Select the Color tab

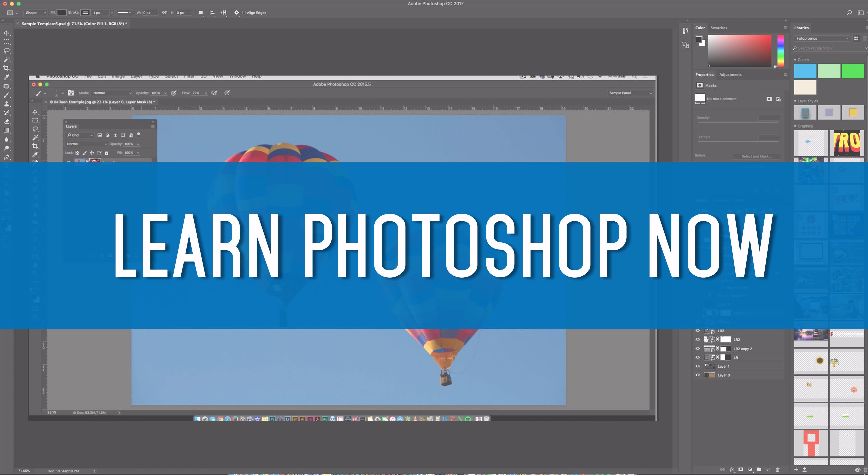[x=700, y=28]
